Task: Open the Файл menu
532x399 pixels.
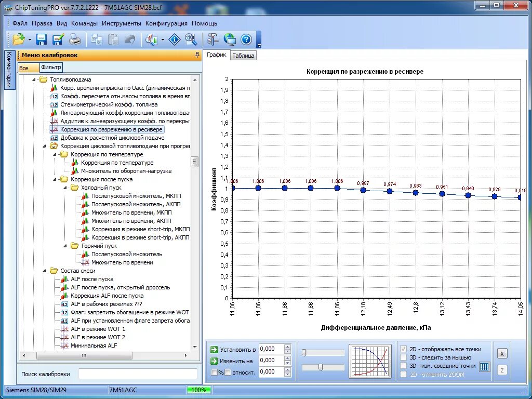Action: pyautogui.click(x=20, y=23)
